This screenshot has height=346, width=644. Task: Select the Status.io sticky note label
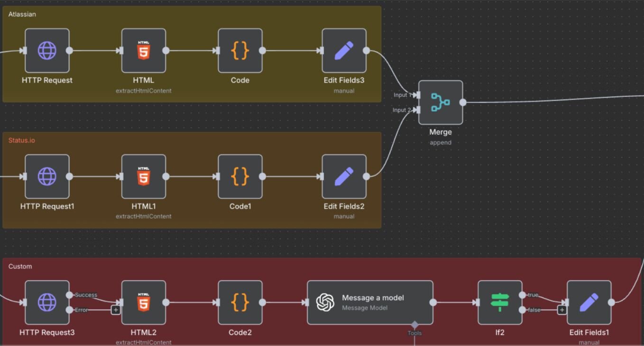click(x=21, y=140)
